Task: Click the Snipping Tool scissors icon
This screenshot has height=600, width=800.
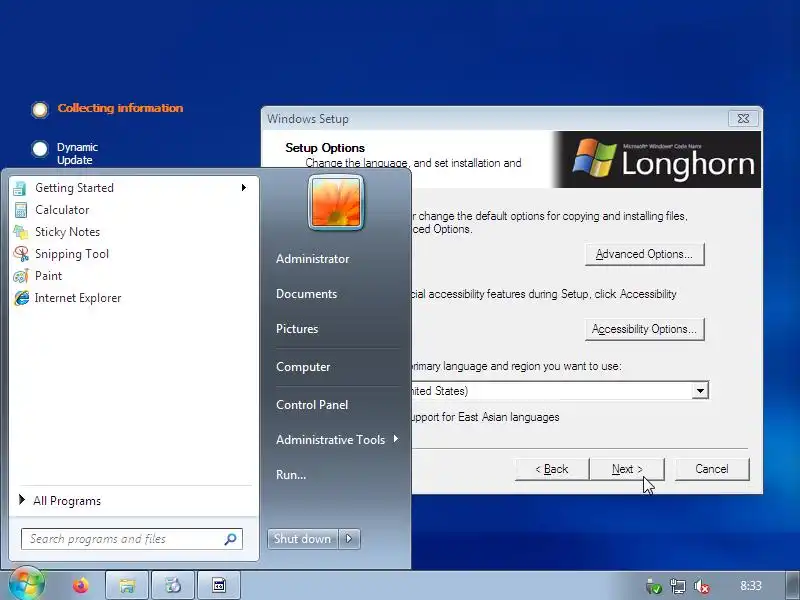Action: click(x=21, y=254)
